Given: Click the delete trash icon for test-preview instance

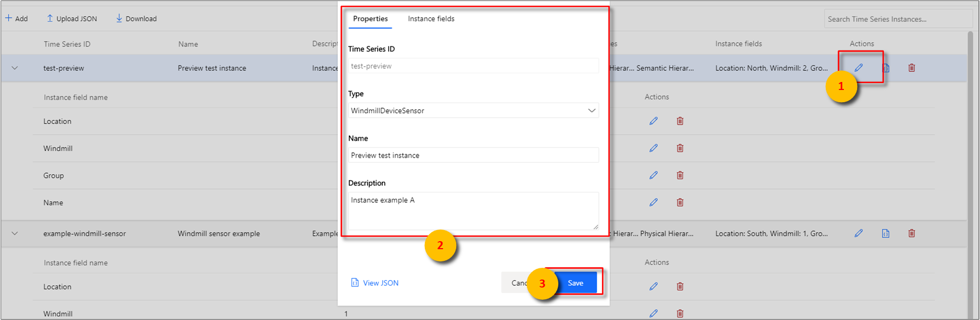Looking at the screenshot, I should (x=911, y=68).
